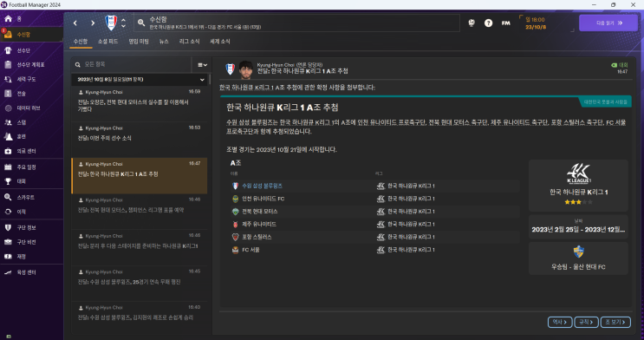Open 수신함 inbox in sidebar

click(8, 35)
